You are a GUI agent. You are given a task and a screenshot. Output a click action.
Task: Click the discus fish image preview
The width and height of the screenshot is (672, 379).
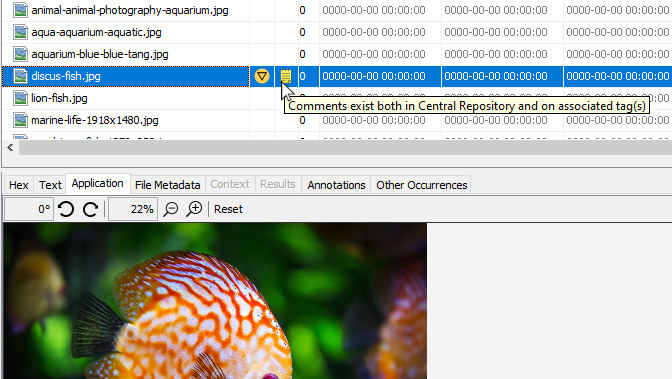point(215,301)
